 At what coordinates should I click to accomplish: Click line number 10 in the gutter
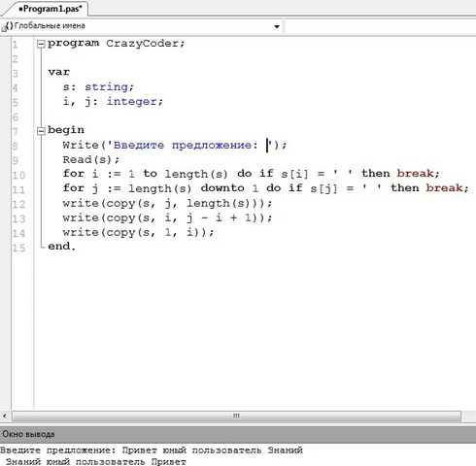pyautogui.click(x=18, y=175)
